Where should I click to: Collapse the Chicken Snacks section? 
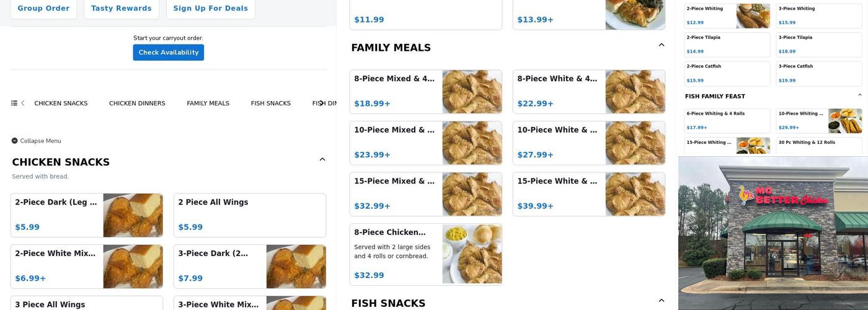click(x=322, y=160)
